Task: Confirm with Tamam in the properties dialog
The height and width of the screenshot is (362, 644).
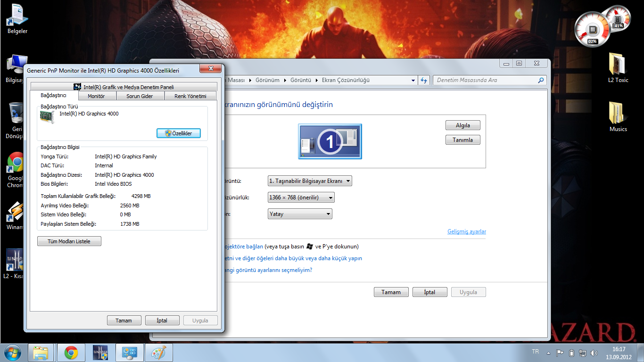Action: pos(124,321)
